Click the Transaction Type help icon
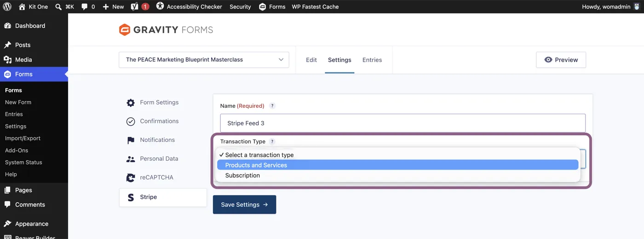Screen dimensions: 644x239 pos(272,142)
